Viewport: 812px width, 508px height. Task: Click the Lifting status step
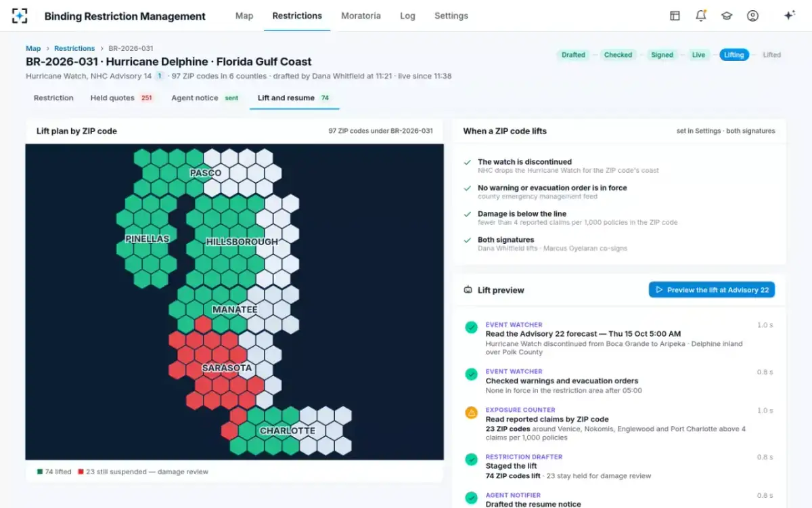(x=734, y=55)
